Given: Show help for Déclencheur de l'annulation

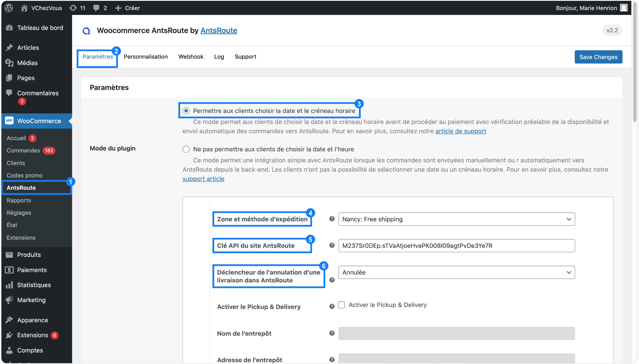Looking at the screenshot, I should 332,280.
